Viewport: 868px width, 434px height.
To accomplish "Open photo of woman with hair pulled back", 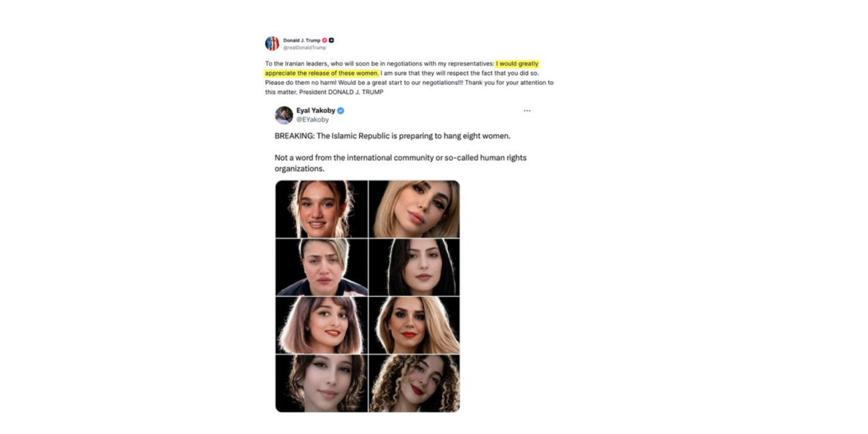I will (x=321, y=209).
